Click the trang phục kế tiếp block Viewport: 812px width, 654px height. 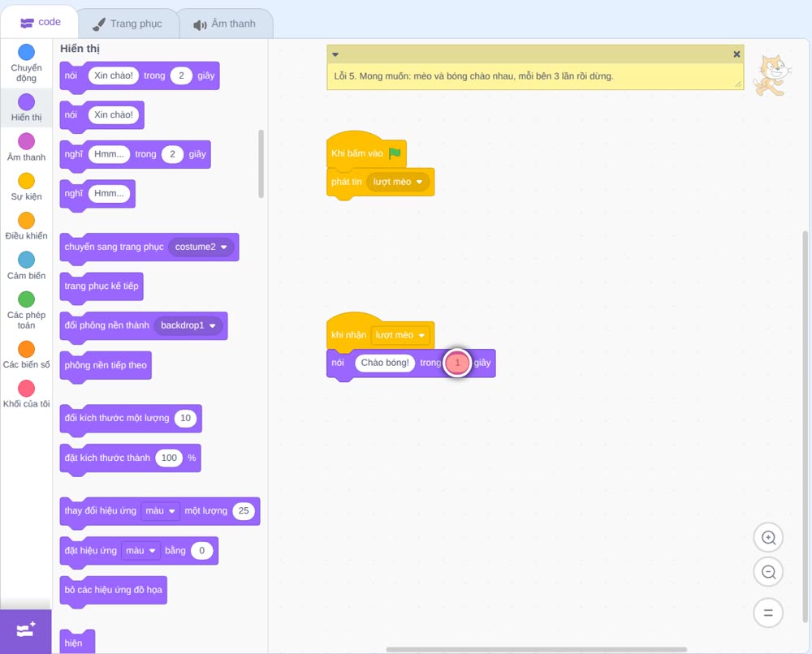pyautogui.click(x=101, y=286)
